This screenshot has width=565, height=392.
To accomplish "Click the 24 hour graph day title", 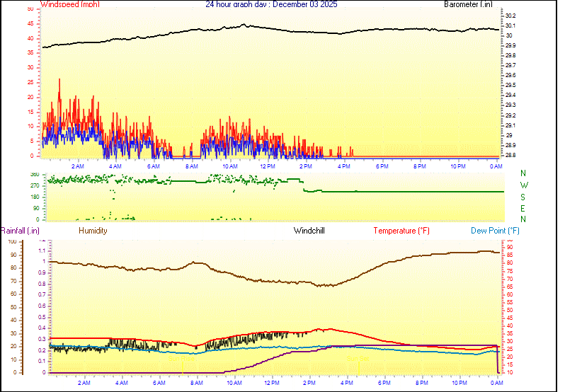I will (271, 4).
